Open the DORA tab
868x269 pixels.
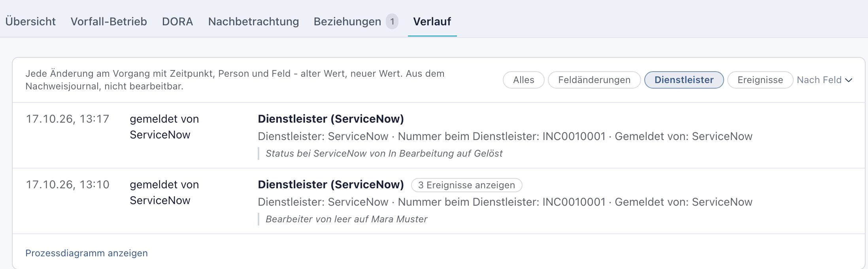click(x=177, y=21)
